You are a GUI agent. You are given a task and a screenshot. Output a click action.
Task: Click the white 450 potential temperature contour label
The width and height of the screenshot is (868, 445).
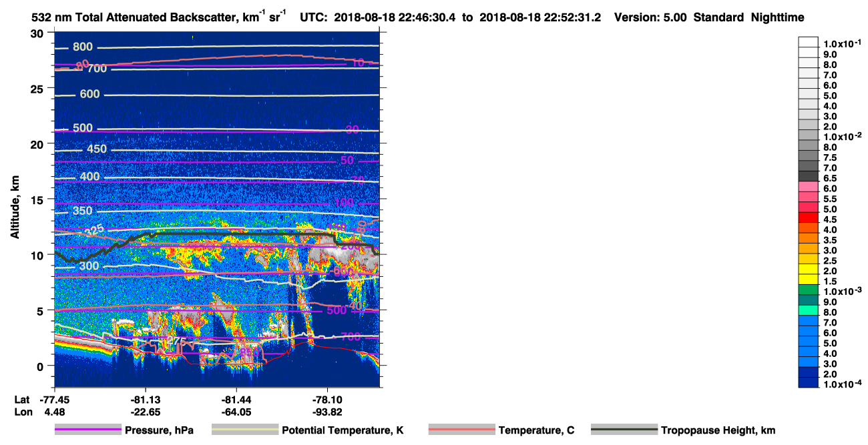97,149
